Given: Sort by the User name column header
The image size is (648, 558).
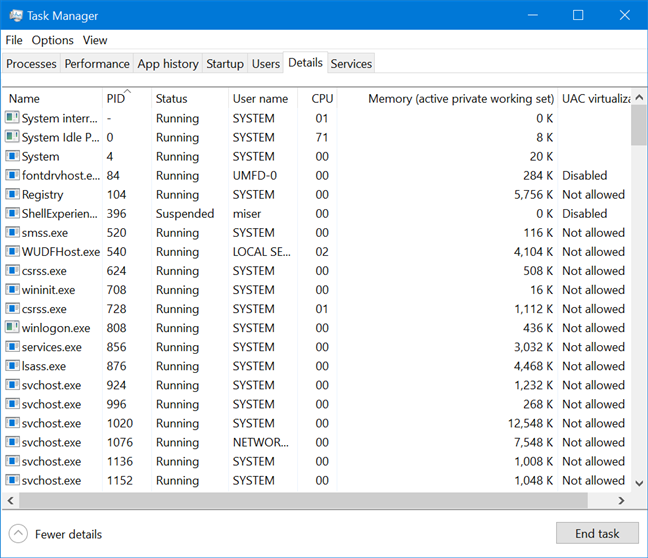Looking at the screenshot, I should click(x=263, y=98).
